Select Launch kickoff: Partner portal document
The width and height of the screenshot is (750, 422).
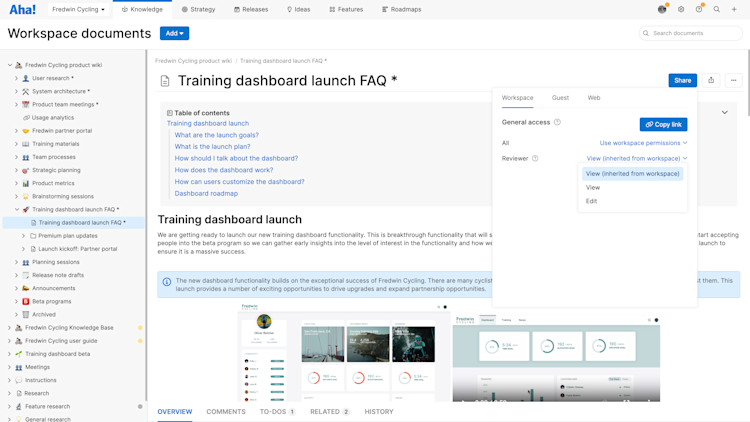[77, 249]
